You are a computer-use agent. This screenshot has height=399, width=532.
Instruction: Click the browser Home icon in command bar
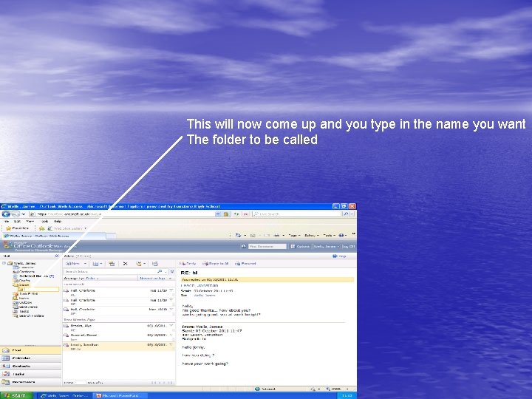tap(238, 235)
